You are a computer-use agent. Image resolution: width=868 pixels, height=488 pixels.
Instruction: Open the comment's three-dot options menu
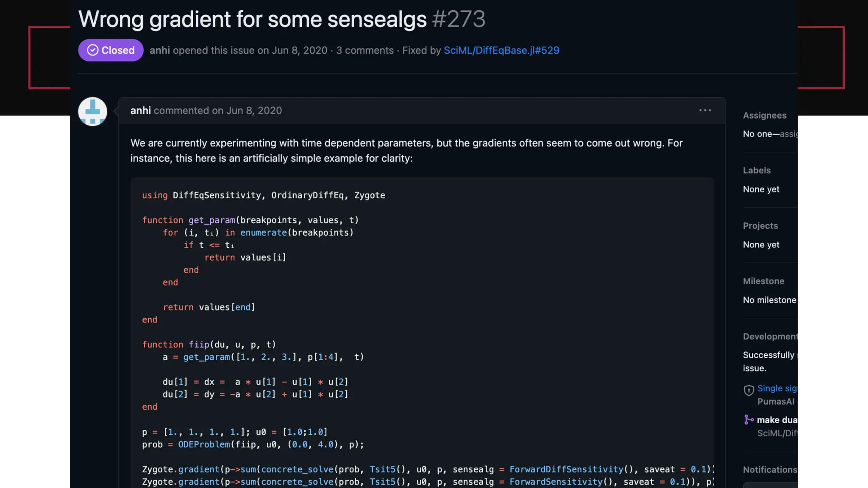pos(705,110)
